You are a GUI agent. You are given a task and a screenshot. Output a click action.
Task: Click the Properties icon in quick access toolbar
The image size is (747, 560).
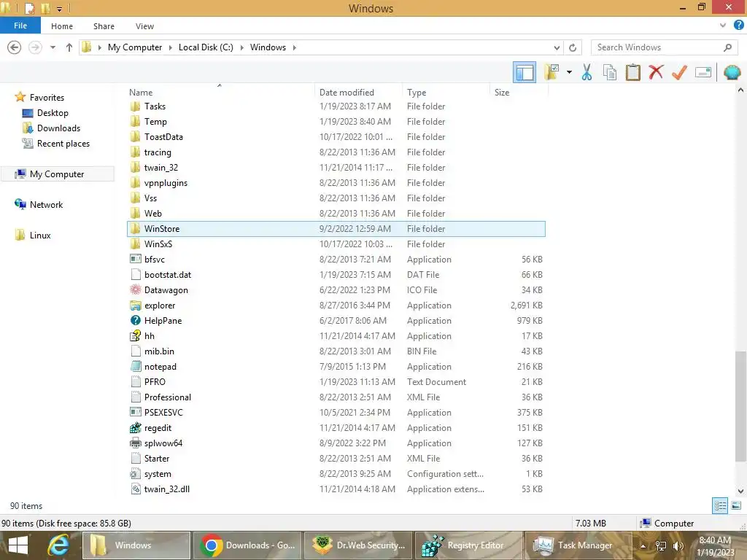pyautogui.click(x=29, y=8)
